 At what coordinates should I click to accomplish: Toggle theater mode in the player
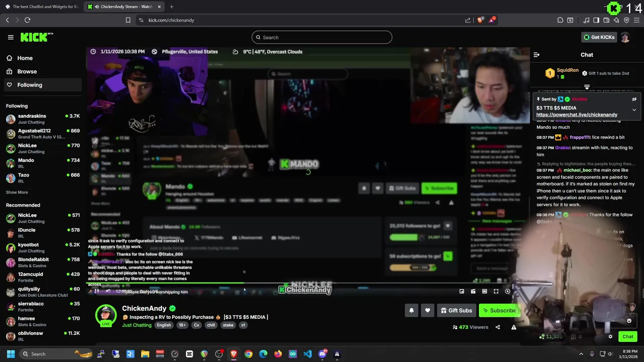click(485, 291)
